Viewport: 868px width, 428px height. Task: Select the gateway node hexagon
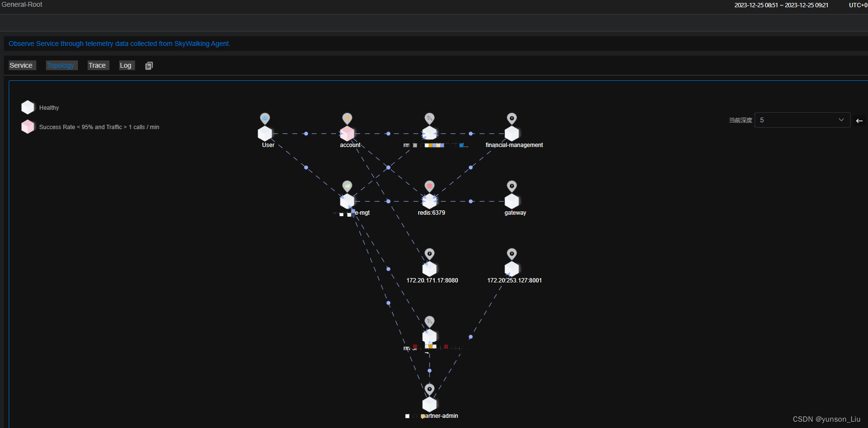(x=512, y=201)
